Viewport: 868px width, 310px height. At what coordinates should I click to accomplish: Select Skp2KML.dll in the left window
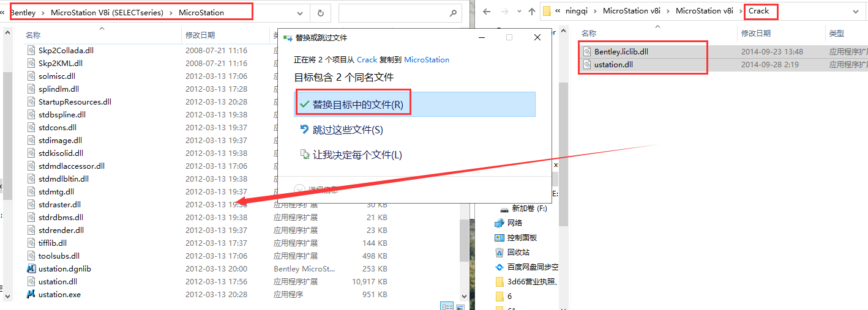point(60,63)
